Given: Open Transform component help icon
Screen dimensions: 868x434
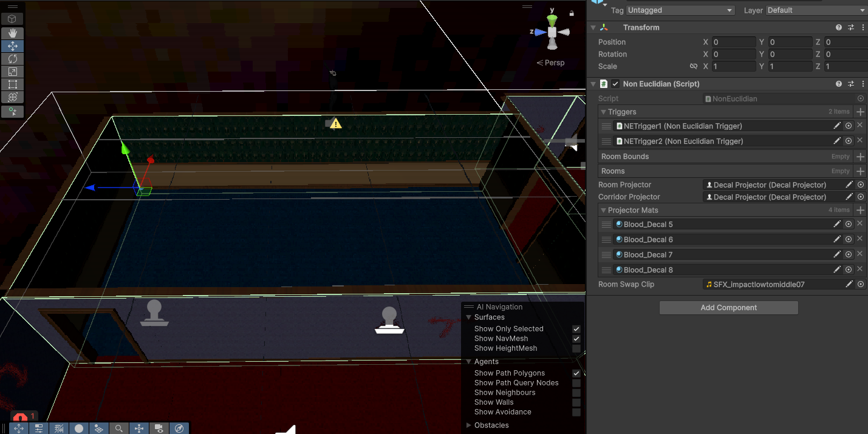Looking at the screenshot, I should click(x=839, y=27).
